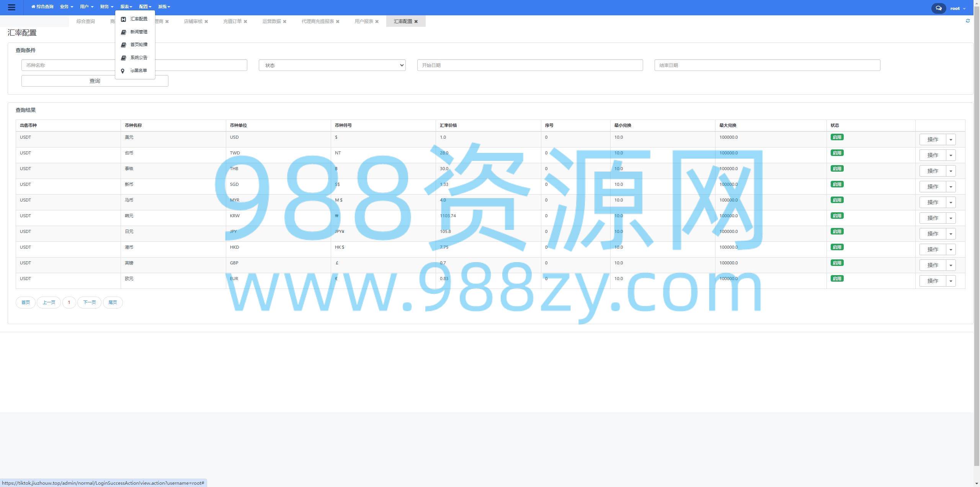Screen dimensions: 980x487
Task: Click the 开始日期 date field
Action: [530, 65]
